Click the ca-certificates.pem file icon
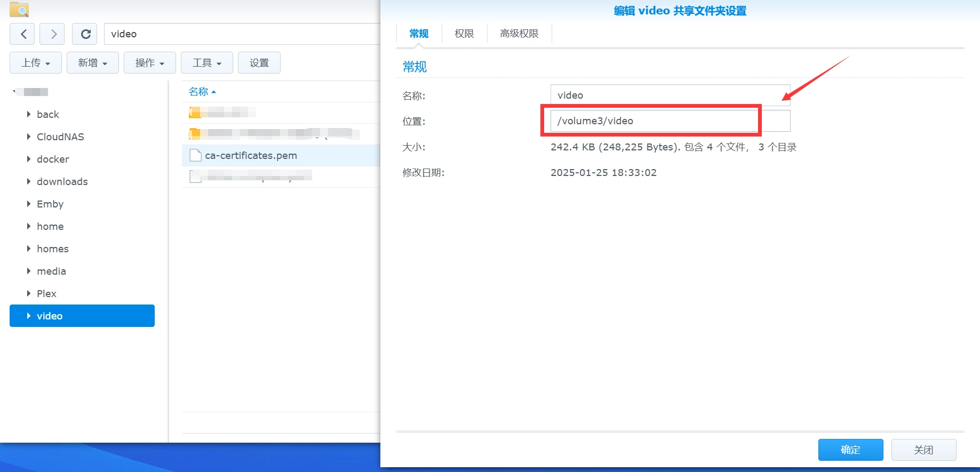 [195, 155]
